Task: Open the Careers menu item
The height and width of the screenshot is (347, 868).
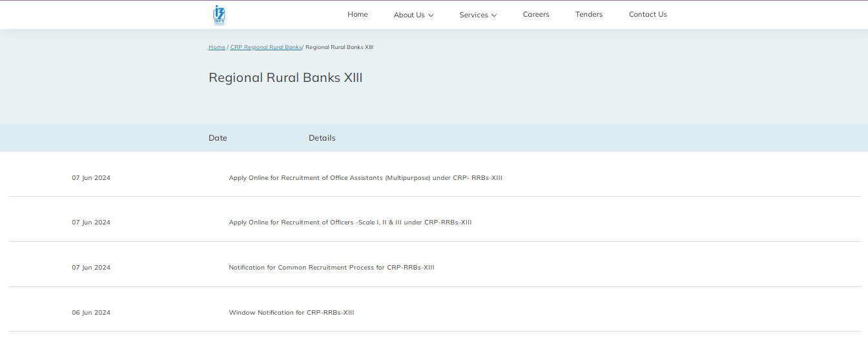Action: pyautogui.click(x=535, y=14)
